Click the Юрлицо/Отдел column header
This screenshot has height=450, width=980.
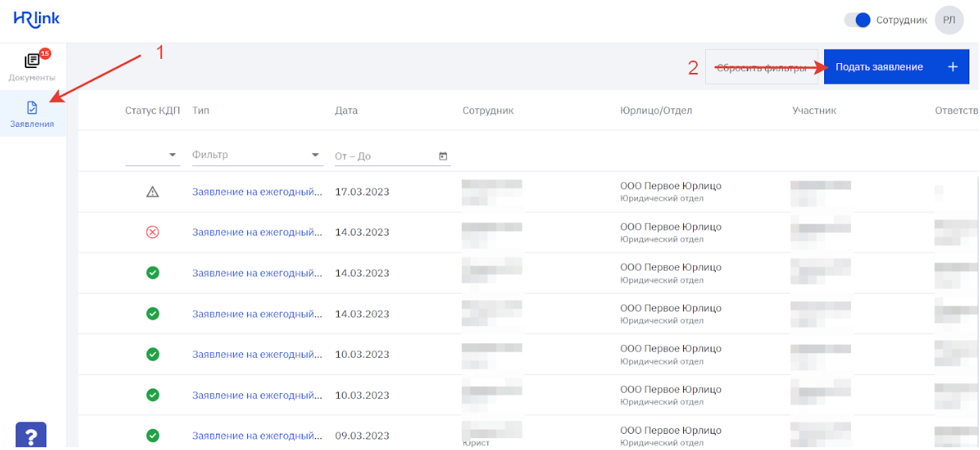(655, 111)
